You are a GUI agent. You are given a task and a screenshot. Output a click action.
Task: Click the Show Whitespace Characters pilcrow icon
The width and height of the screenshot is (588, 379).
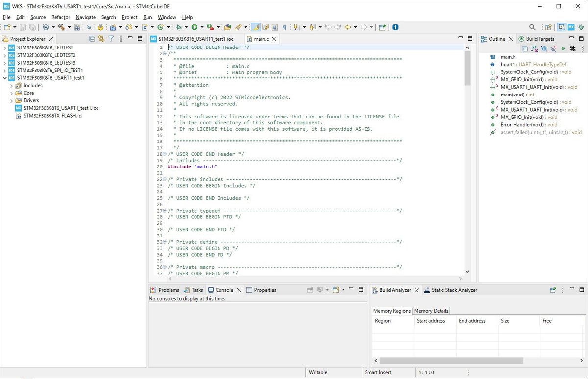[x=284, y=27]
